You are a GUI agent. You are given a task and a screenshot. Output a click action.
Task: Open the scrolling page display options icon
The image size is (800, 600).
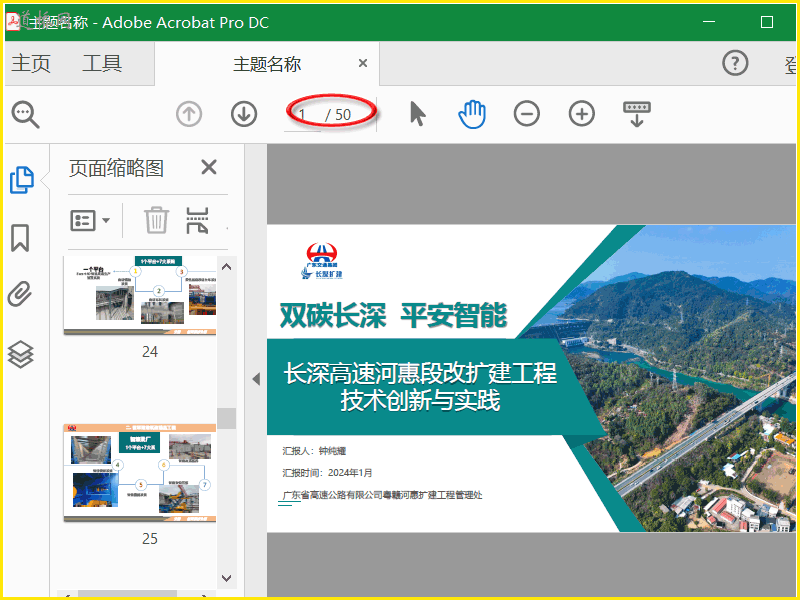point(637,114)
